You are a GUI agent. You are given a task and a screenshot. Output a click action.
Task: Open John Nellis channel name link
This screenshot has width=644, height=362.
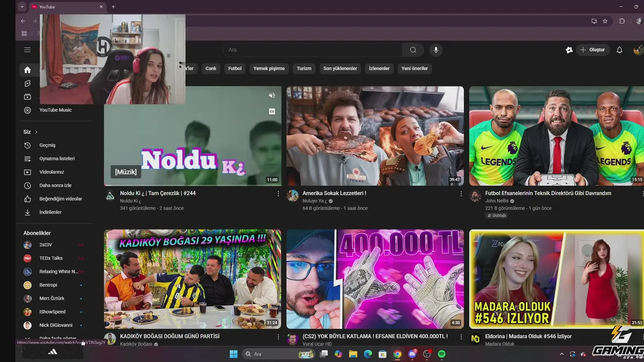498,201
